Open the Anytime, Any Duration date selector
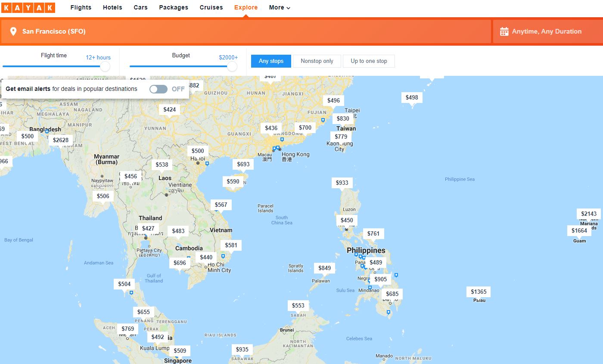 click(546, 31)
